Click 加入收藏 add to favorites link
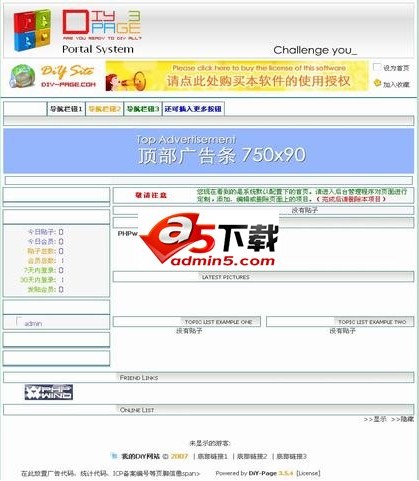The width and height of the screenshot is (419, 481). click(396, 84)
